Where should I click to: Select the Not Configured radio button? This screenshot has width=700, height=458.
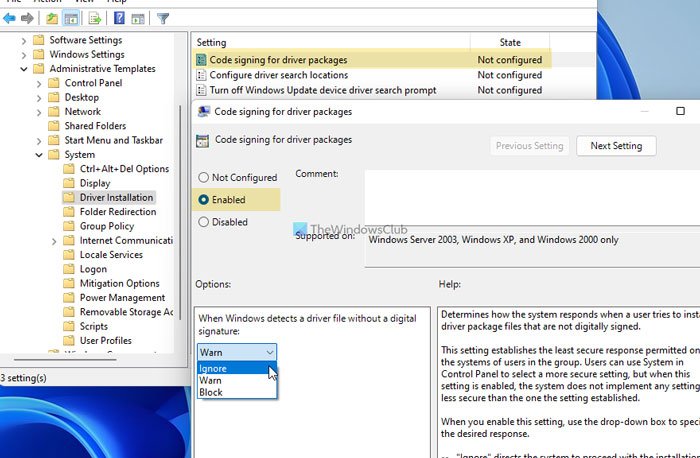(204, 177)
